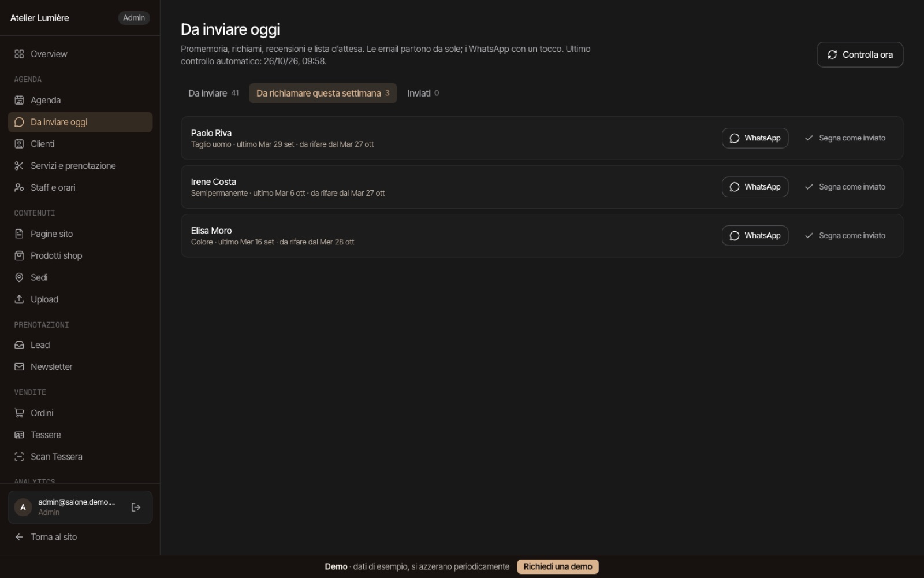
Task: Click the scissors icon for Servizi e prenotazione
Action: (x=19, y=166)
